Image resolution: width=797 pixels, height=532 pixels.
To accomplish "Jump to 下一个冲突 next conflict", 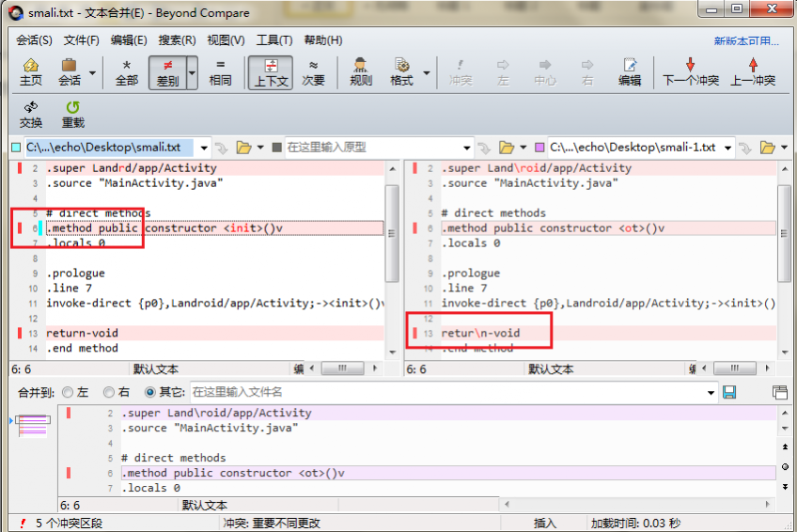I will (690, 72).
